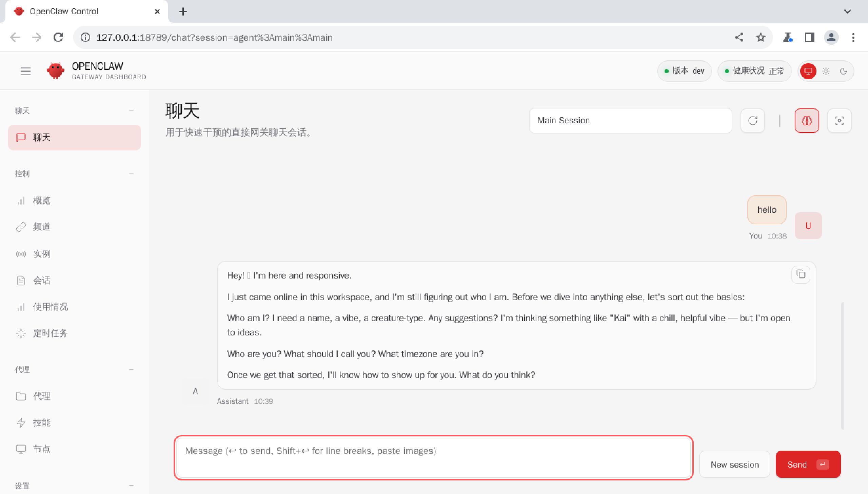
Task: Open the 节点 nodes page
Action: click(75, 449)
